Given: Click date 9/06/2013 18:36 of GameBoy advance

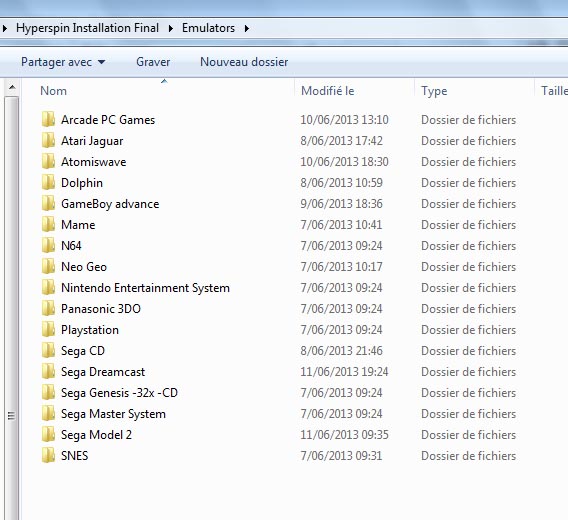Looking at the screenshot, I should point(342,204).
